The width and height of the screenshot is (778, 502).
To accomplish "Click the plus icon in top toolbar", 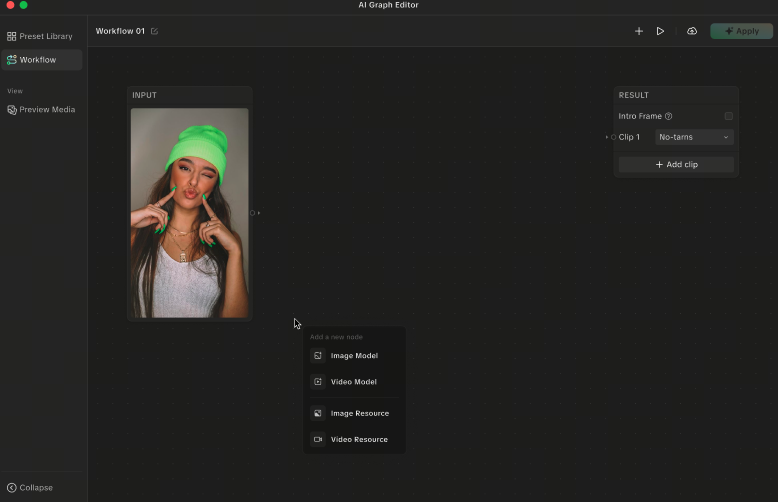I will [x=639, y=31].
